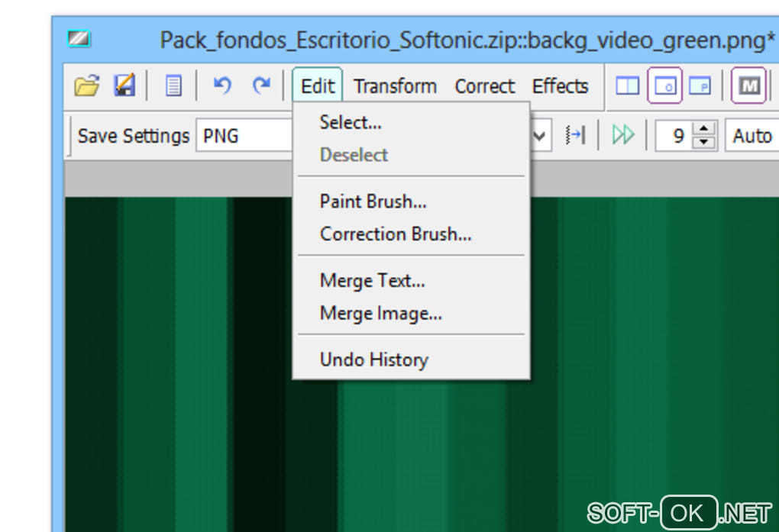
Task: Click the fit-to-width arrow icon
Action: tap(575, 134)
